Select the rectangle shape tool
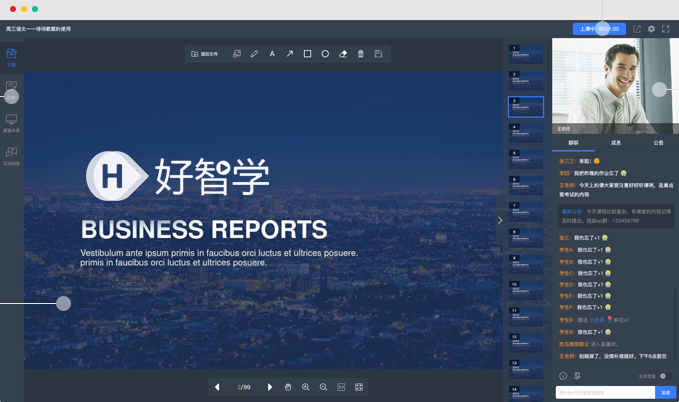Screen dimensions: 679x402 (307, 54)
